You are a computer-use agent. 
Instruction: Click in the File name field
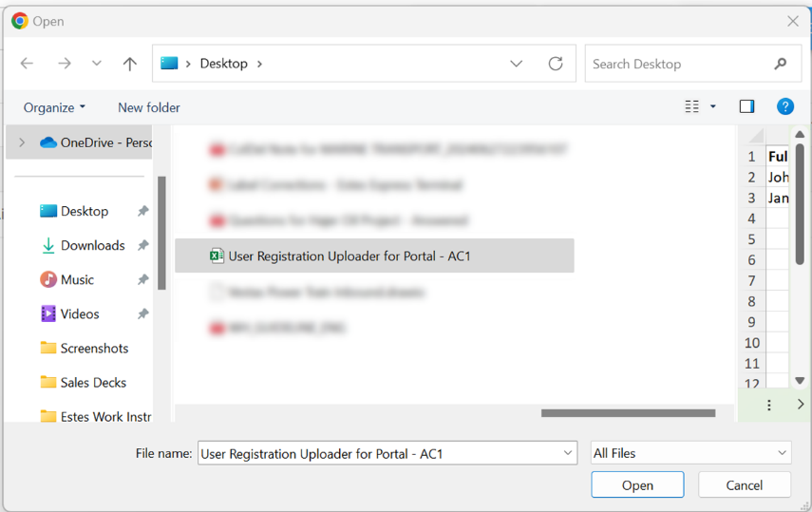pyautogui.click(x=381, y=453)
